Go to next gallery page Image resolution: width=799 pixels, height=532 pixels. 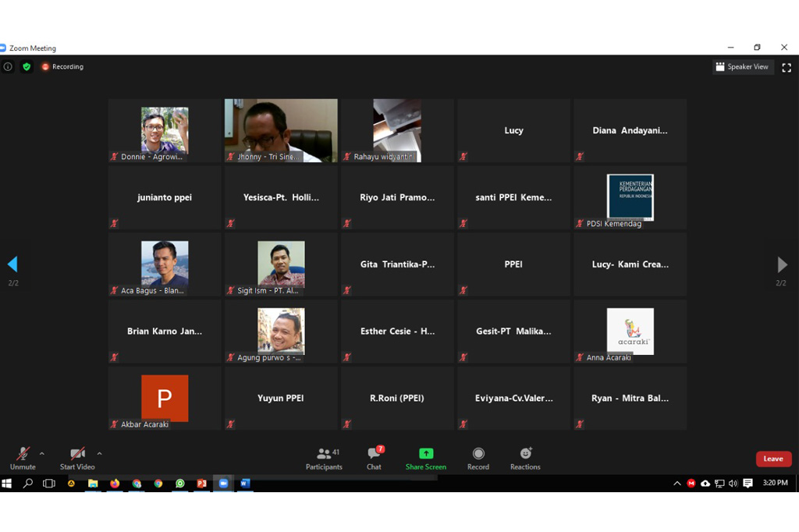pos(782,264)
